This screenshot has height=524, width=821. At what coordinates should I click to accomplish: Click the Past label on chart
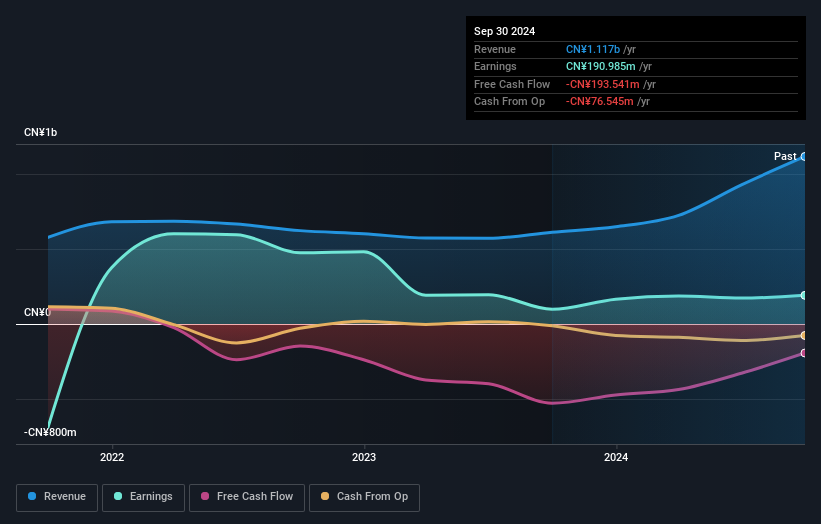pos(785,156)
